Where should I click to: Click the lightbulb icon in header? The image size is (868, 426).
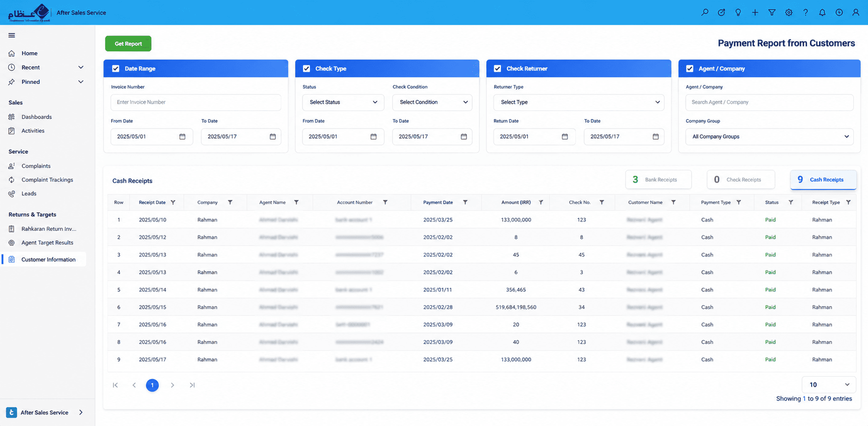point(738,13)
